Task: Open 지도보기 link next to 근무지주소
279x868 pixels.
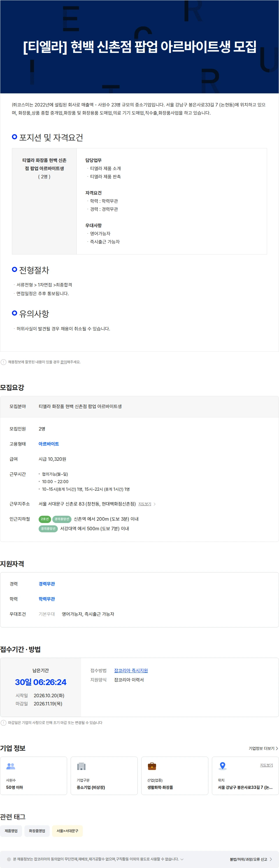Action: tap(145, 504)
